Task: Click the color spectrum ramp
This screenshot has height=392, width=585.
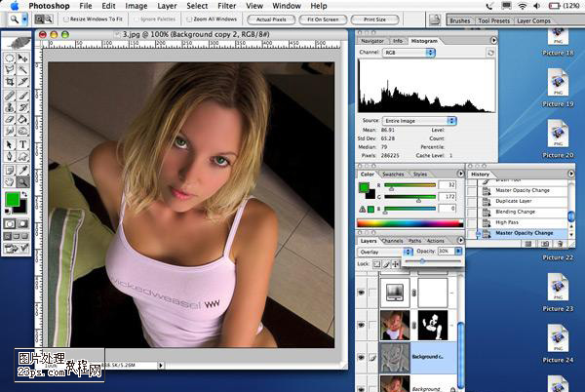Action: [410, 223]
